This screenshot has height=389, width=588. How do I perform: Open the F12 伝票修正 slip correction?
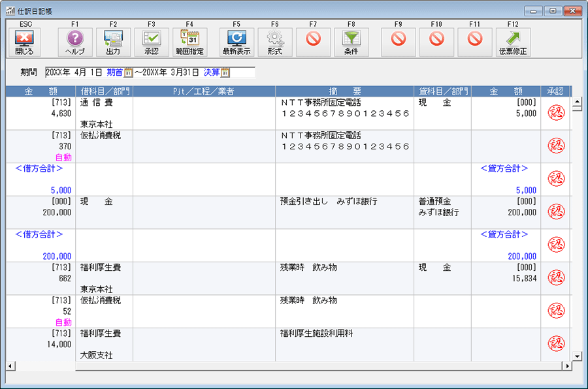click(513, 42)
